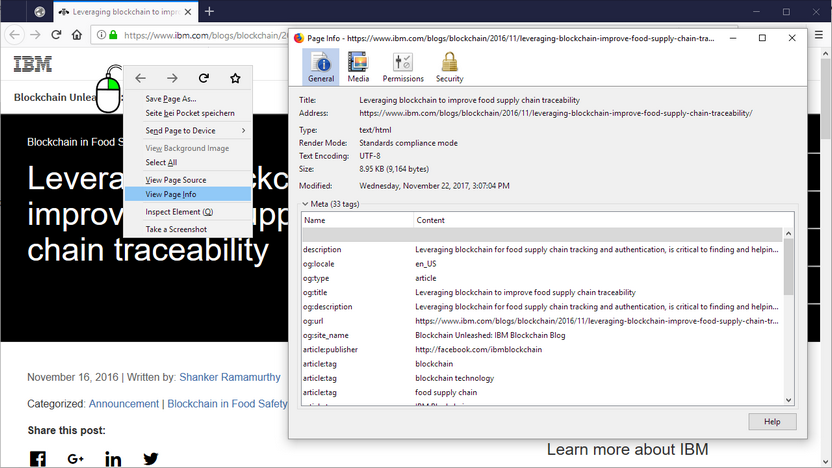Screen dimensions: 832x468
Task: Select the og:site_name meta row
Action: (542, 335)
